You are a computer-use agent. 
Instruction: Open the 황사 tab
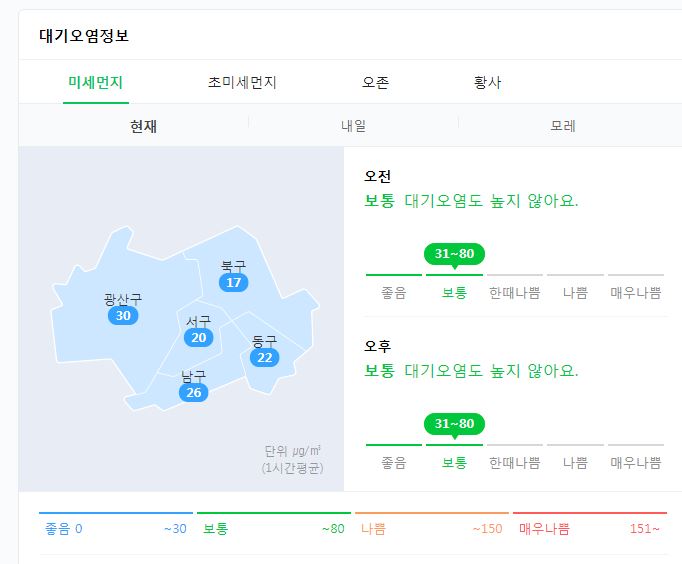click(487, 82)
